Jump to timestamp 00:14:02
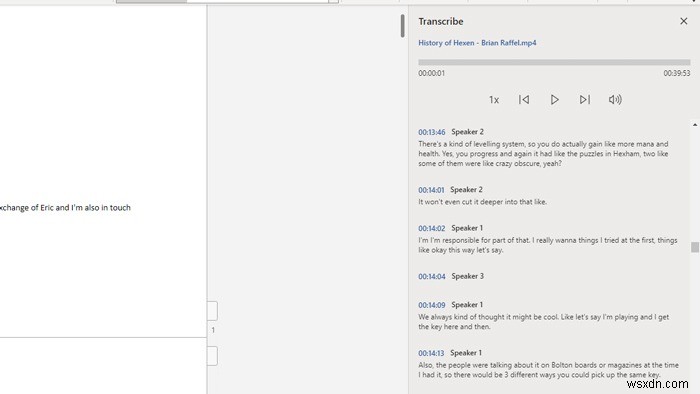700x394 pixels. click(x=432, y=228)
